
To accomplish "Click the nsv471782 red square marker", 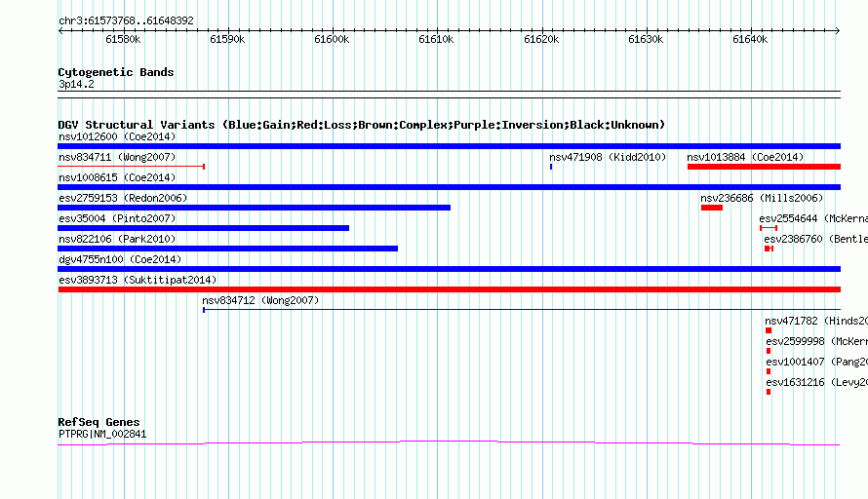I will [x=769, y=330].
